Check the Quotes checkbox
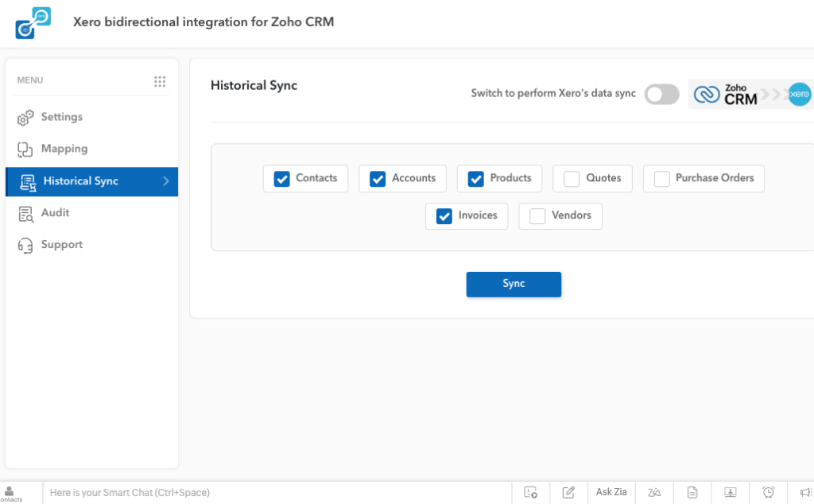This screenshot has width=814, height=504. (572, 179)
